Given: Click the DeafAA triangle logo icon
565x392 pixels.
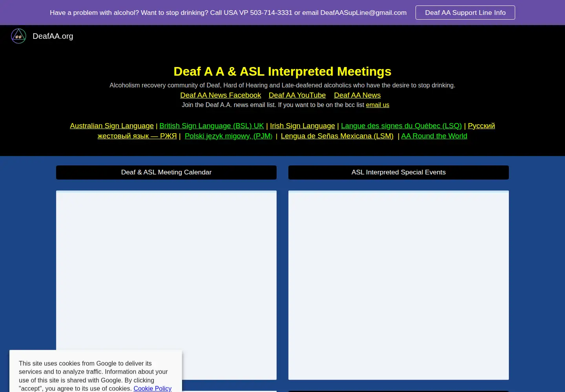Looking at the screenshot, I should pos(18,36).
